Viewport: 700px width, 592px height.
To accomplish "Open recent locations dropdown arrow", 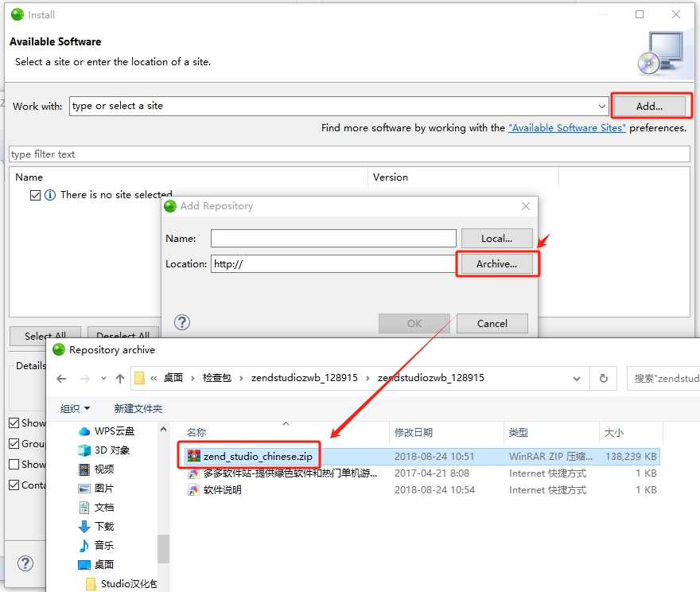I will click(x=103, y=379).
